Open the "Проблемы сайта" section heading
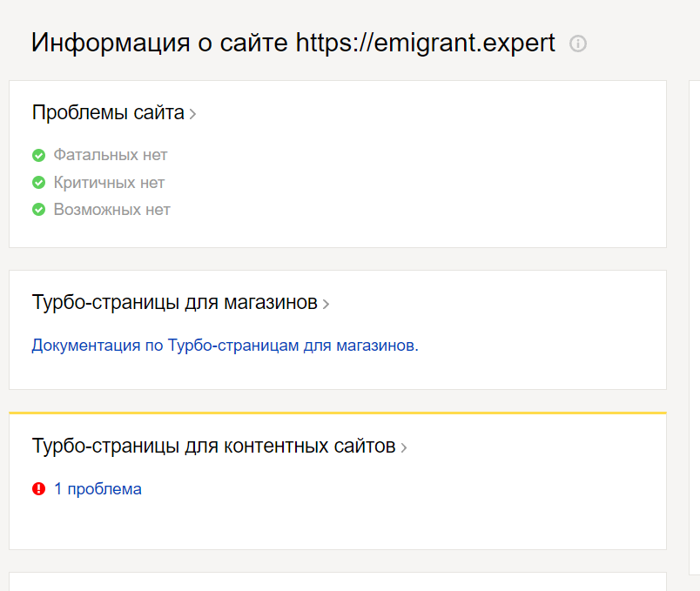The image size is (700, 591). point(108,112)
